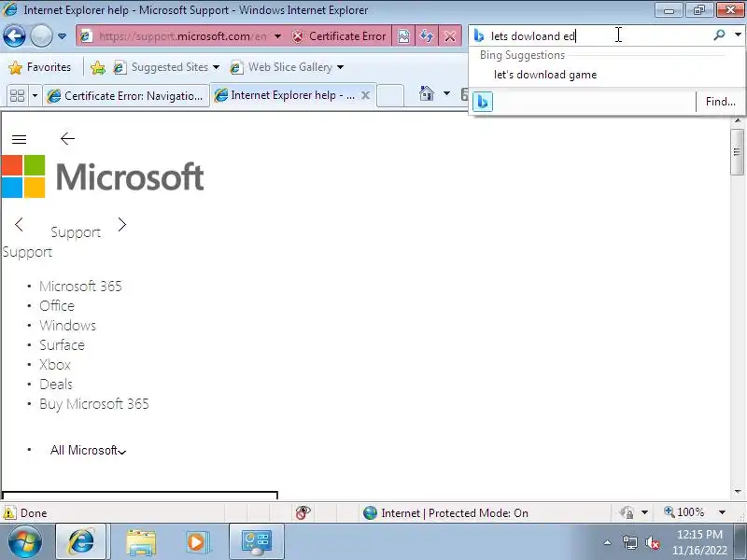Open a new blank tab
This screenshot has height=560, width=747.
click(390, 95)
